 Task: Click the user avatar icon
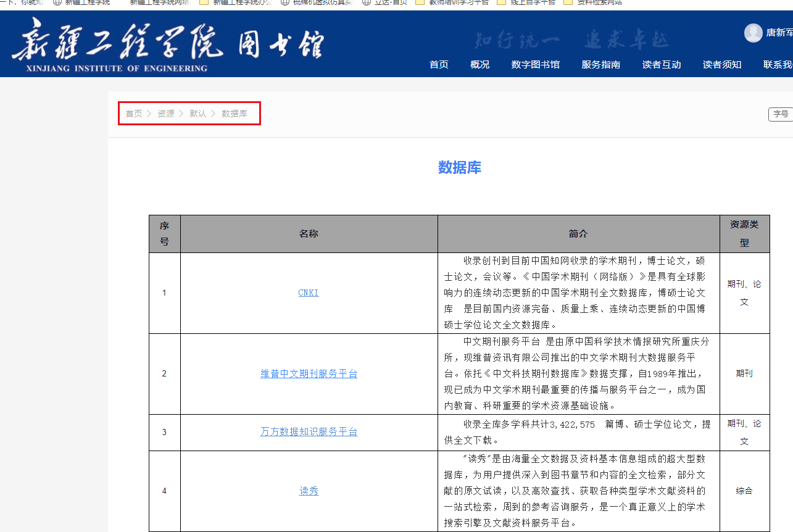(x=753, y=33)
